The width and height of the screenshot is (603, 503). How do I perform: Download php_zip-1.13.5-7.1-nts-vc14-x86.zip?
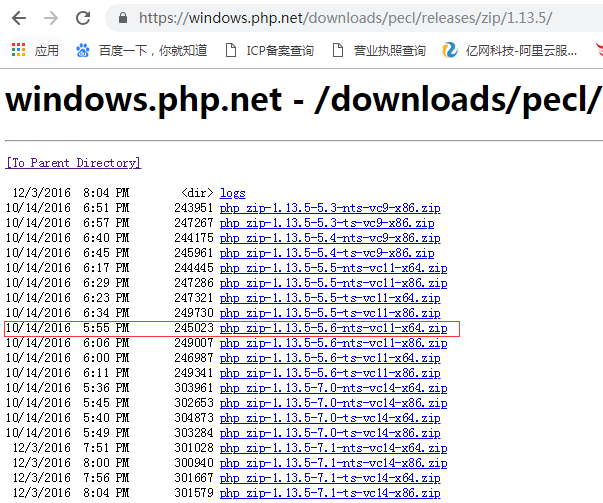[333, 463]
